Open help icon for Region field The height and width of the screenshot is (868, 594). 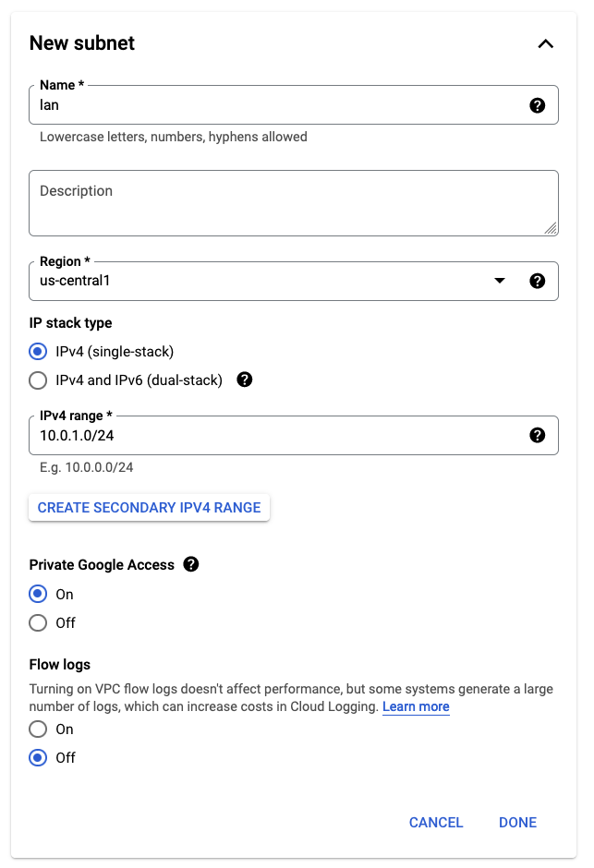[x=537, y=281]
